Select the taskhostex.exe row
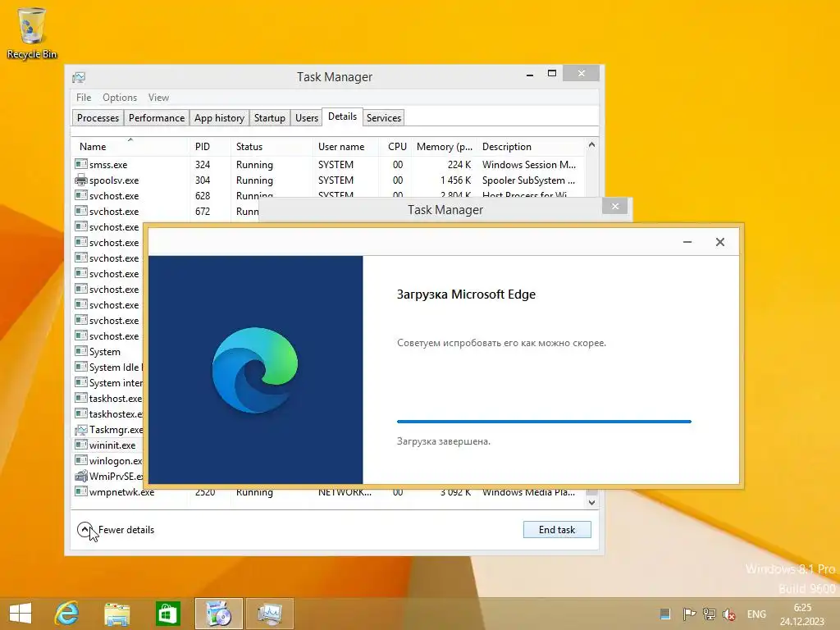 point(107,414)
